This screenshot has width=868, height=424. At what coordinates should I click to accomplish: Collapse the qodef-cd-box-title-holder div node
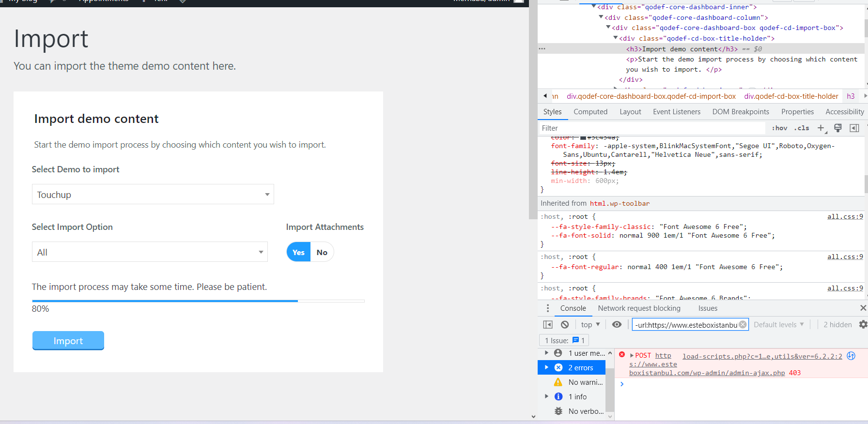click(x=616, y=38)
